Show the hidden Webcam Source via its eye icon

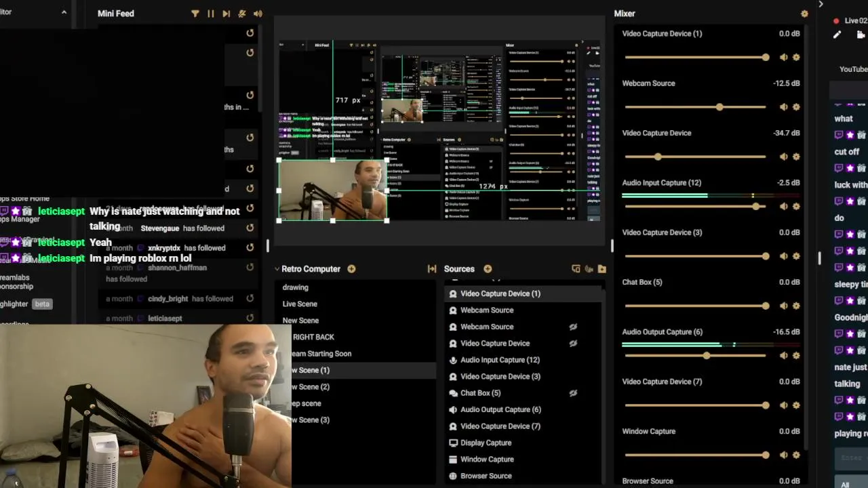[x=573, y=327]
